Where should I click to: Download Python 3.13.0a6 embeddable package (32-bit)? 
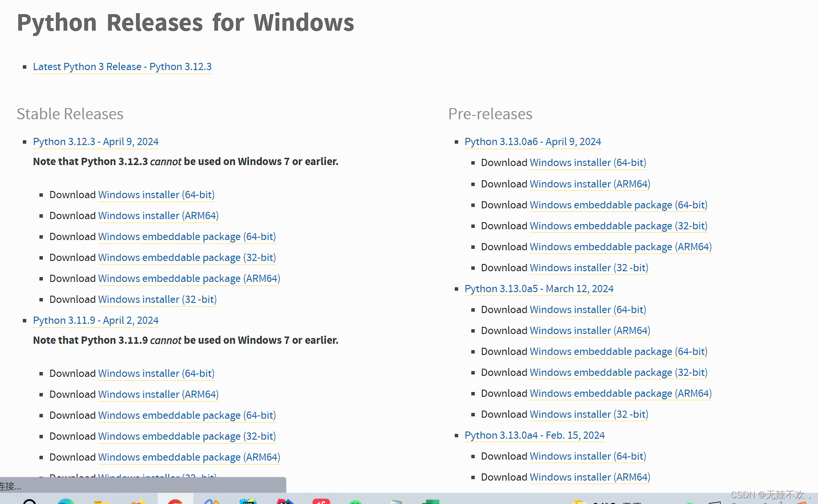point(618,226)
